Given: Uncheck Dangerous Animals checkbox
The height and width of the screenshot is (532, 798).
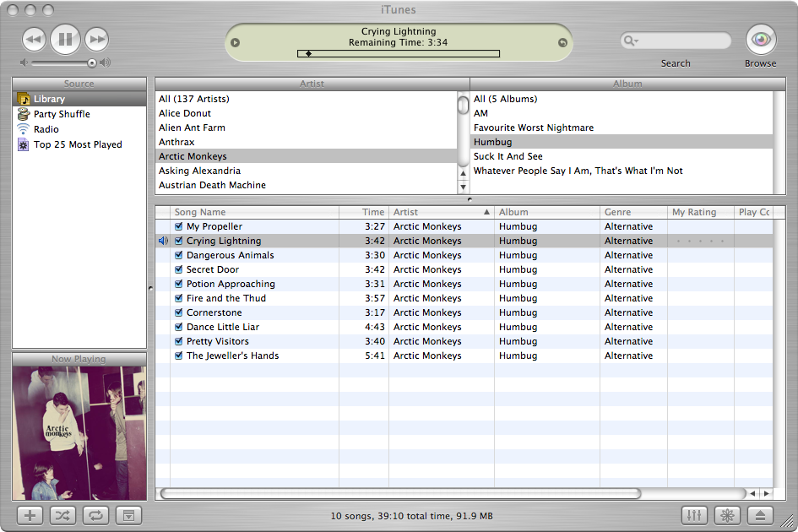Looking at the screenshot, I should (x=179, y=255).
